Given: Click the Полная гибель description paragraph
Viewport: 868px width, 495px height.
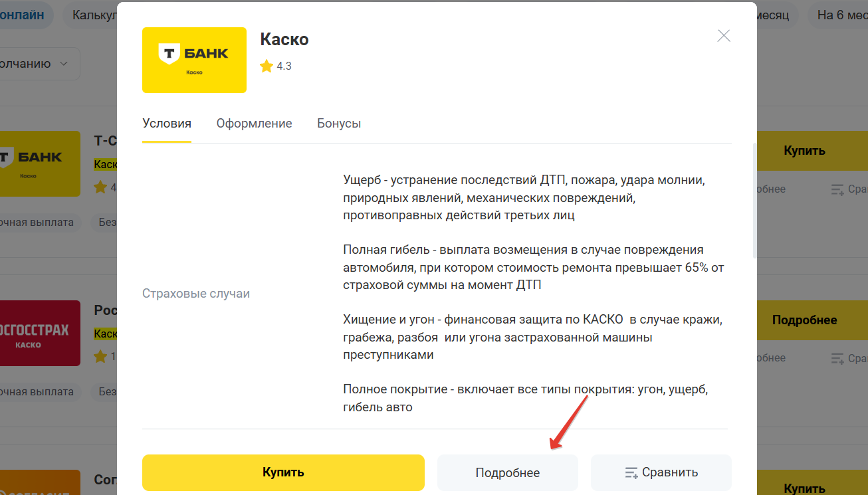Looking at the screenshot, I should [x=533, y=267].
